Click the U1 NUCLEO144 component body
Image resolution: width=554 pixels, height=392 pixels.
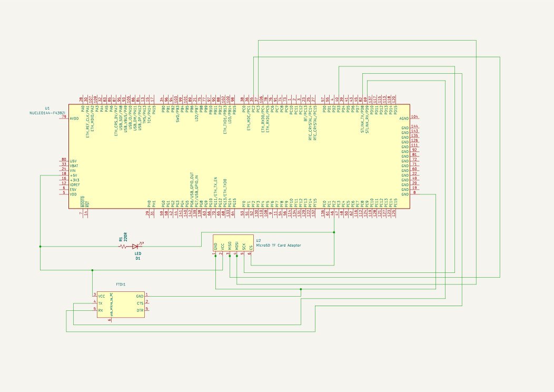239,156
